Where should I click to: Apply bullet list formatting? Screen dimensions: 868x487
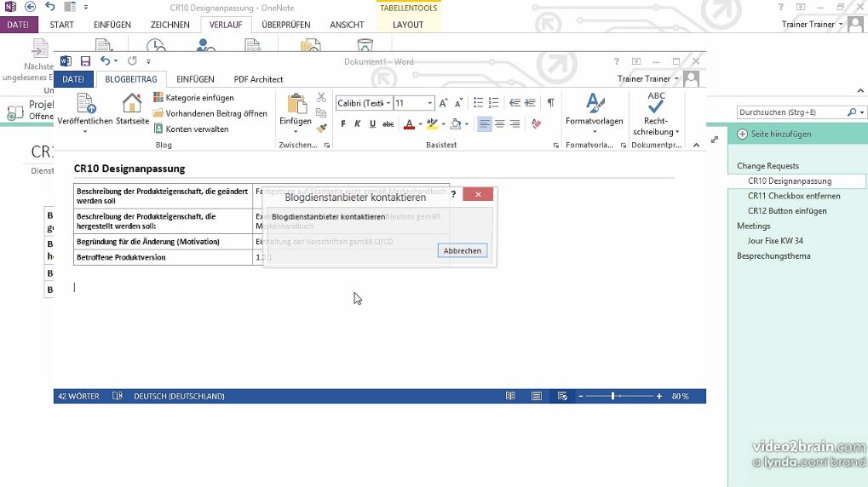pos(478,103)
